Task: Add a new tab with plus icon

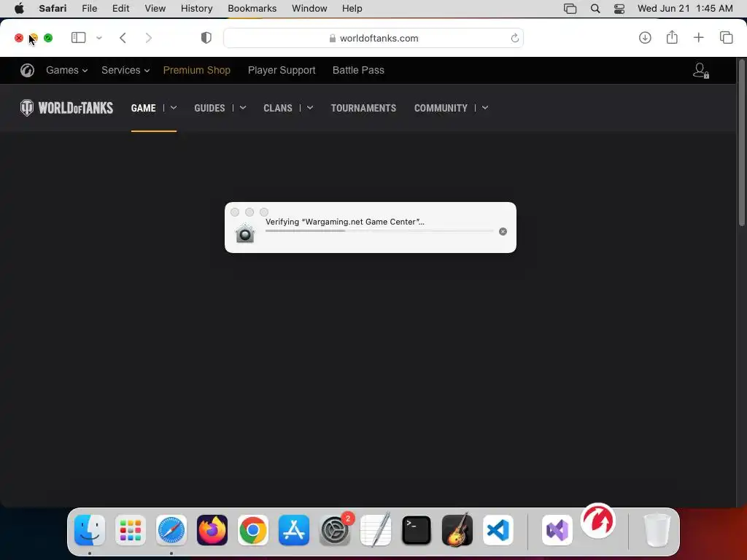Action: pos(698,38)
